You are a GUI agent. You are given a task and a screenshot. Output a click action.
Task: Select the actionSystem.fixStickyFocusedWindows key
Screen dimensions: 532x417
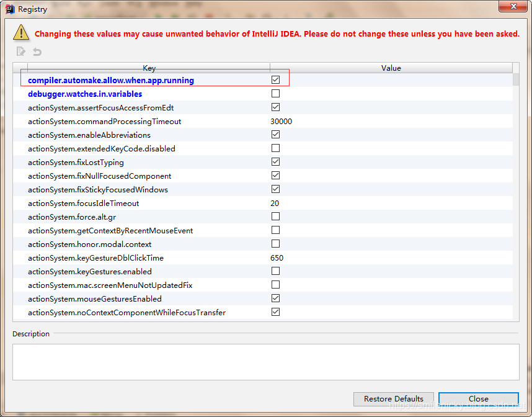click(x=98, y=189)
